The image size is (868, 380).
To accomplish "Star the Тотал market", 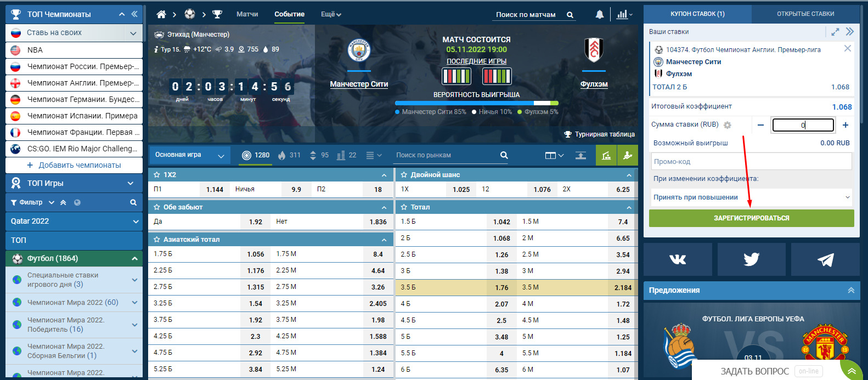I will tap(404, 207).
